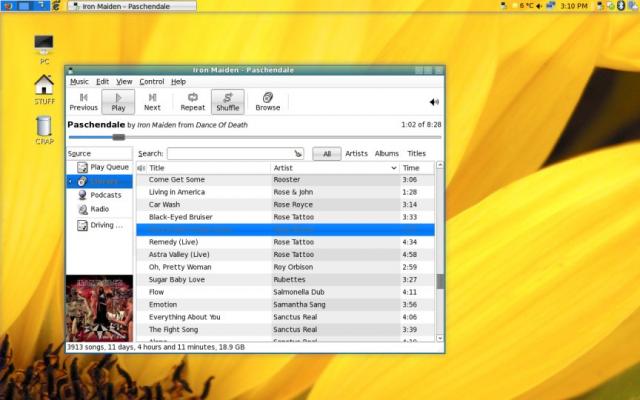Filter search by Titles
The image size is (640, 400).
(416, 153)
